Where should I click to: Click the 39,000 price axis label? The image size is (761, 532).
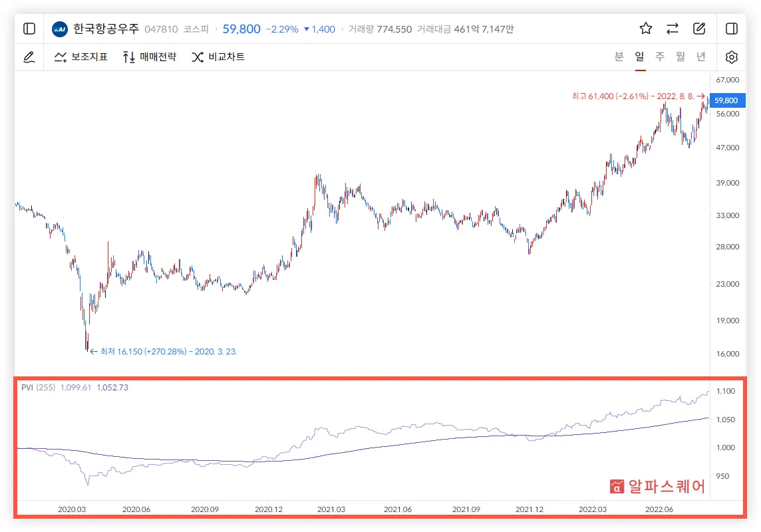click(728, 183)
